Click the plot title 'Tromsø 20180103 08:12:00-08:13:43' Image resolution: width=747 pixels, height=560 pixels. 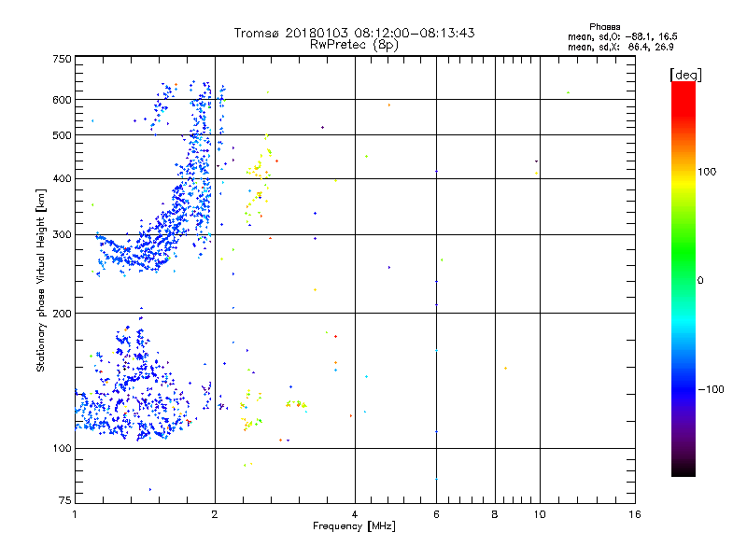point(355,33)
